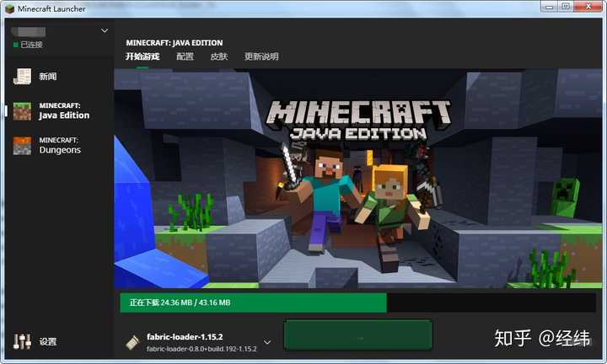Screen dimensions: 607x364
Task: Click the news scroll paper icon
Action: click(23, 76)
